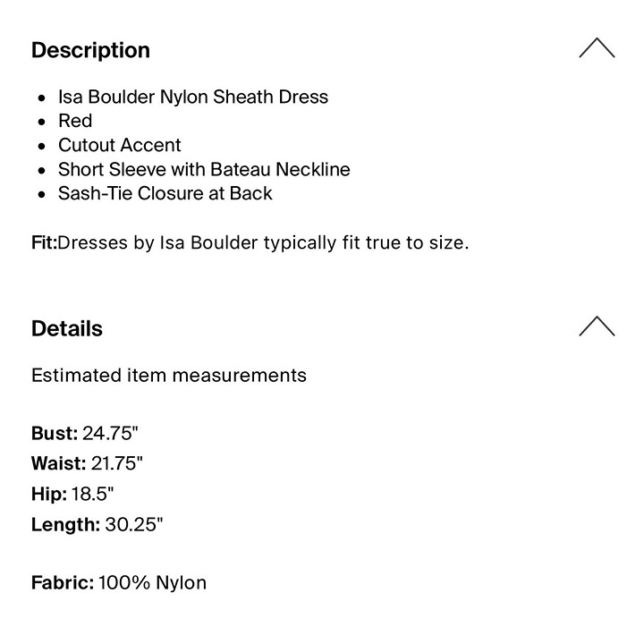The image size is (644, 644).
Task: Select Short Sleeve with Bateau Neckline line
Action: pos(204,169)
